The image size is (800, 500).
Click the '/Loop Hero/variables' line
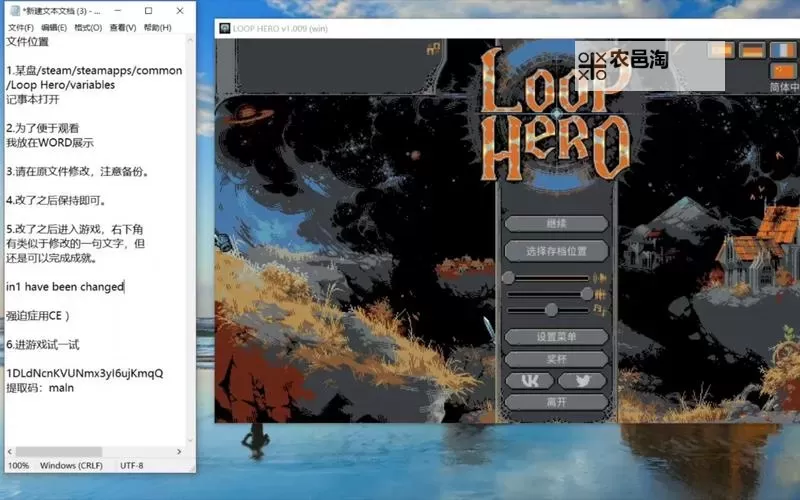(x=61, y=85)
